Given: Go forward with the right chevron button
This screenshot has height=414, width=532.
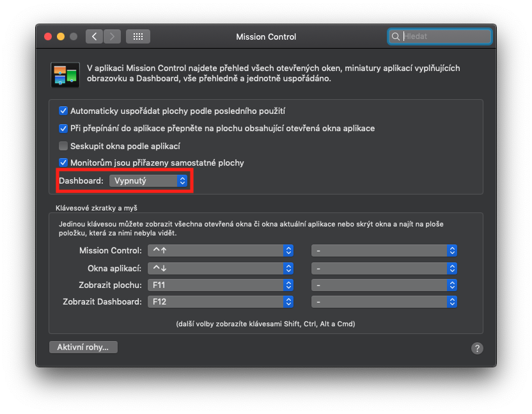Looking at the screenshot, I should point(113,36).
